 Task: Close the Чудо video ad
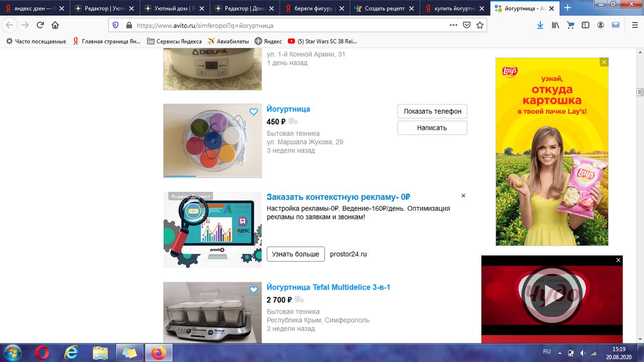[x=618, y=260]
